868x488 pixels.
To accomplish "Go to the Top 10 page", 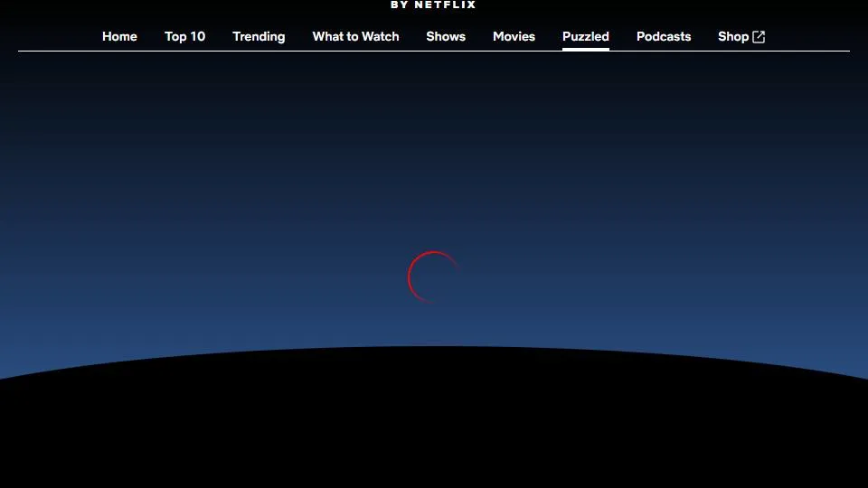I will click(184, 36).
